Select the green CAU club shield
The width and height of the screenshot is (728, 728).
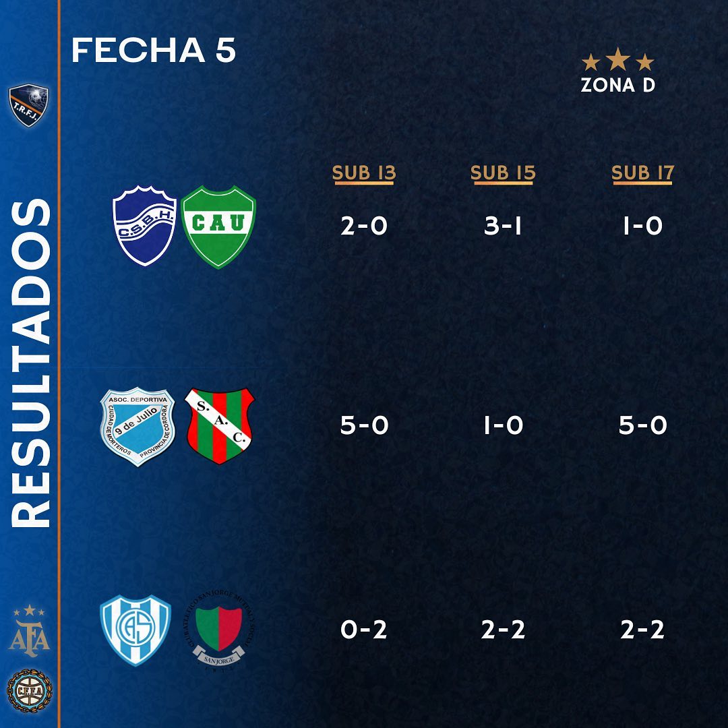(x=219, y=226)
